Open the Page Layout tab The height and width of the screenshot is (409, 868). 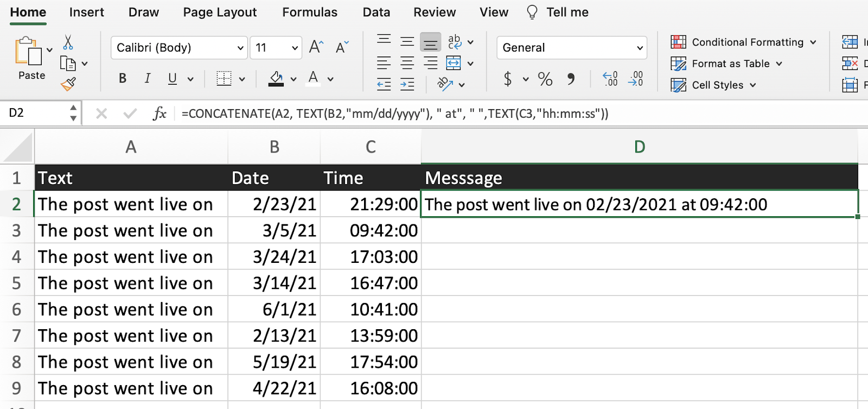(220, 12)
